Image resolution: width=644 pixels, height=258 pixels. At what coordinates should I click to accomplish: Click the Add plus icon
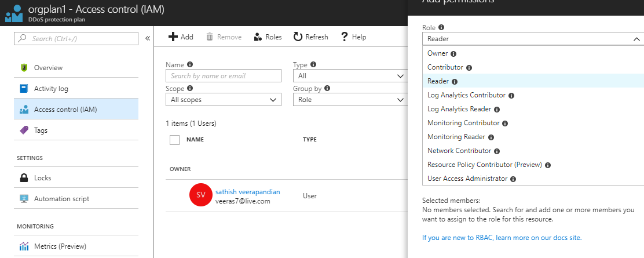(x=173, y=37)
